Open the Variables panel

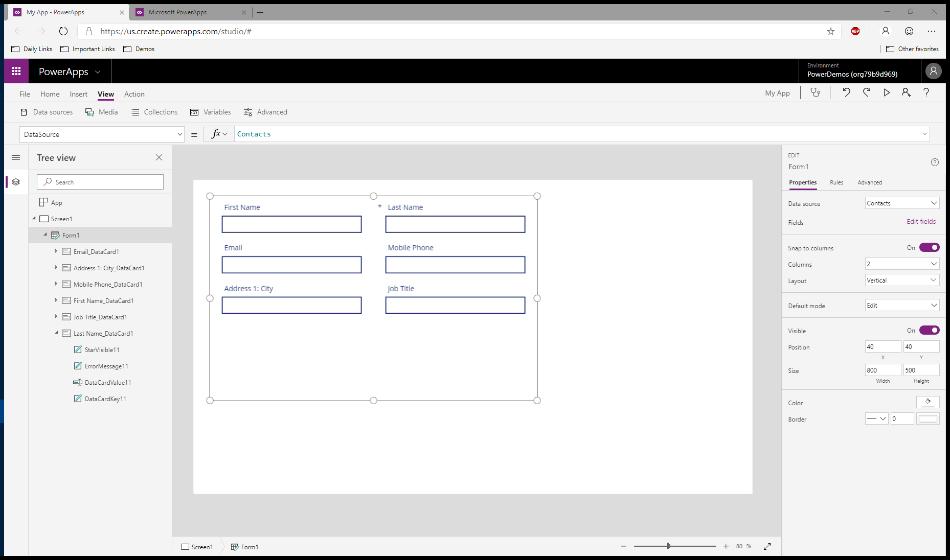[x=210, y=112]
